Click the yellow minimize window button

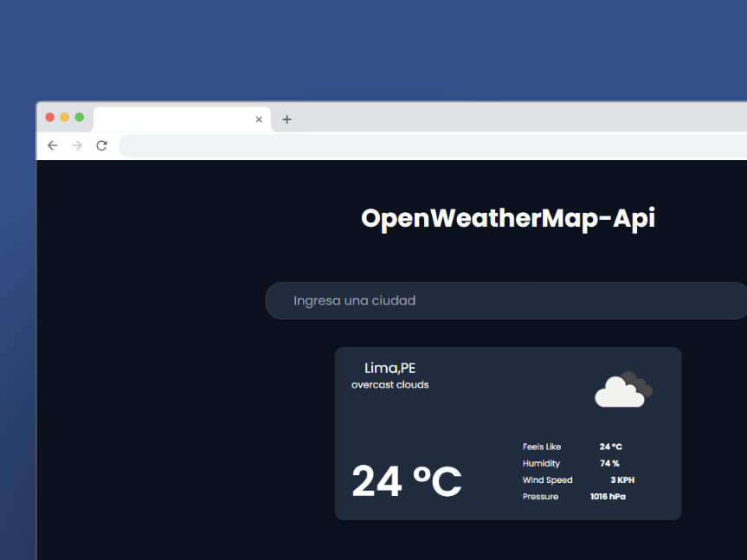pos(65,117)
